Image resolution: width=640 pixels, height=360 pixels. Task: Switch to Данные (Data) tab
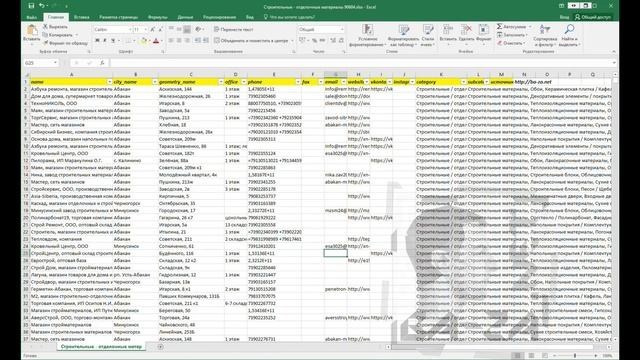[185, 17]
